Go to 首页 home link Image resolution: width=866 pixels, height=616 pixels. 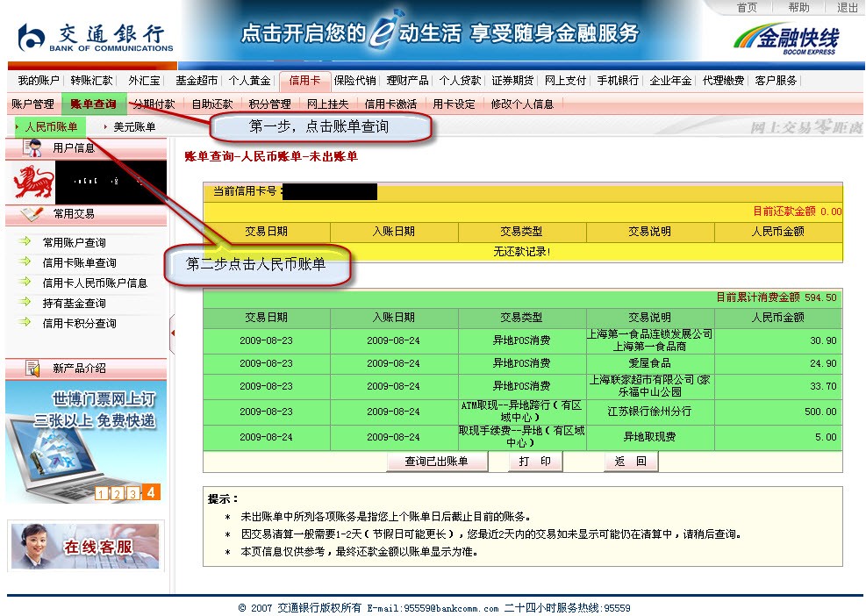tap(746, 8)
